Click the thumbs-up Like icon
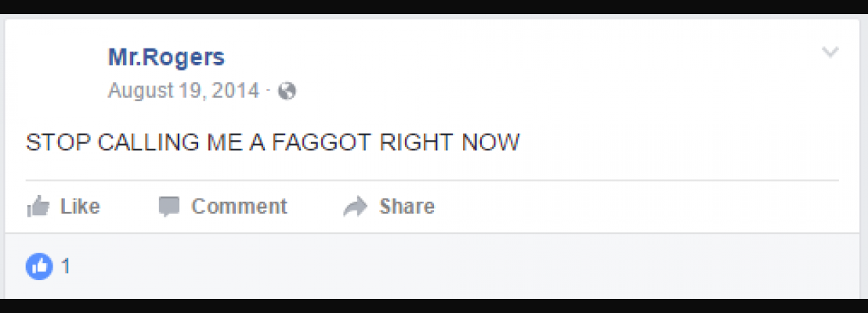 [x=38, y=207]
